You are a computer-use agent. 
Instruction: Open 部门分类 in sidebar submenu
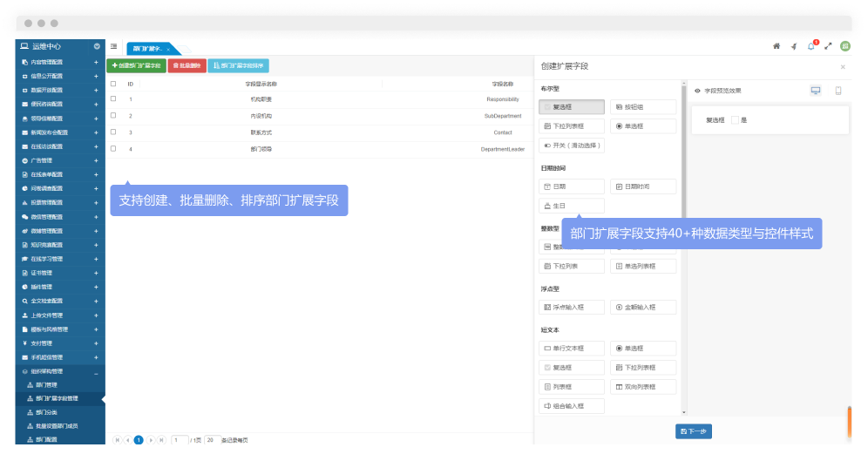tap(46, 412)
